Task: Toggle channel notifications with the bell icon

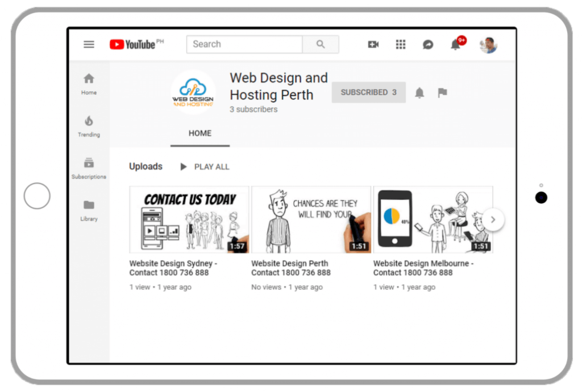Action: (419, 92)
